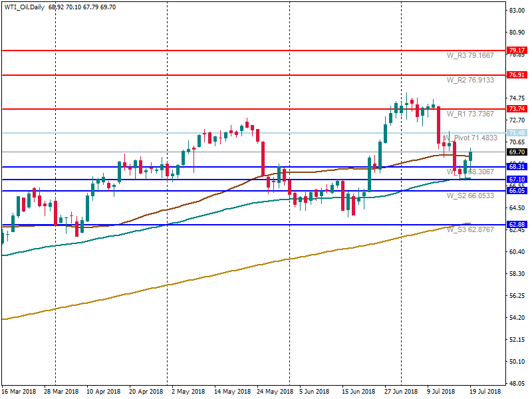Viewport: 532px width, 399px height.
Task: Select the red 73.74 price tag
Action: [x=517, y=108]
